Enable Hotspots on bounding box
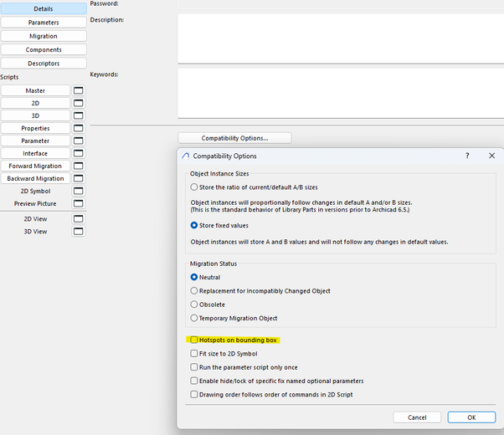This screenshot has height=435, width=504. click(234, 340)
